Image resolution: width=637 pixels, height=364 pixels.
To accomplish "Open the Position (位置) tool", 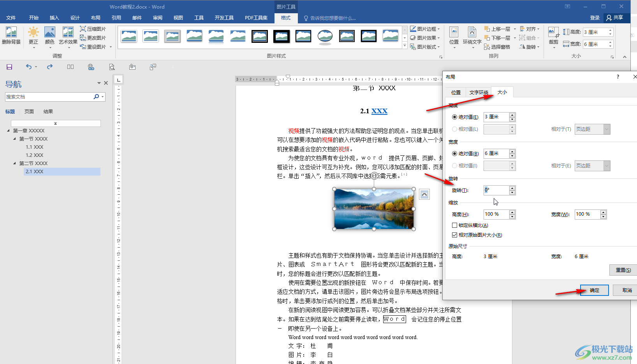I will click(x=454, y=37).
